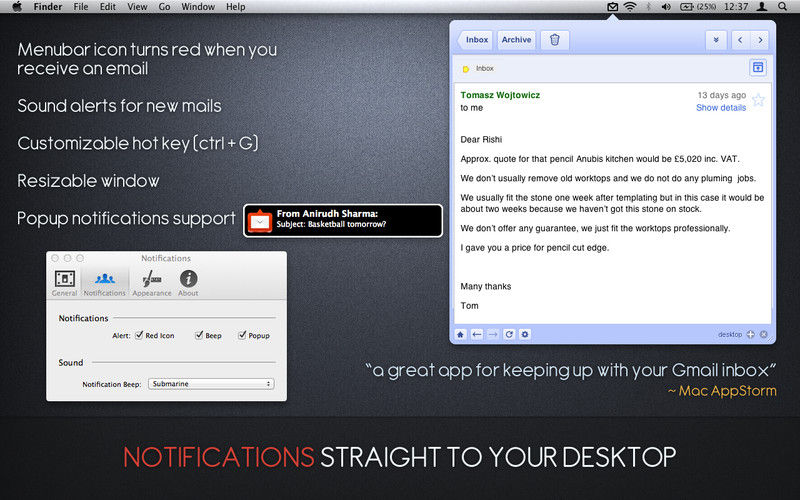Reload the mail view
The image size is (800, 500).
tap(509, 335)
